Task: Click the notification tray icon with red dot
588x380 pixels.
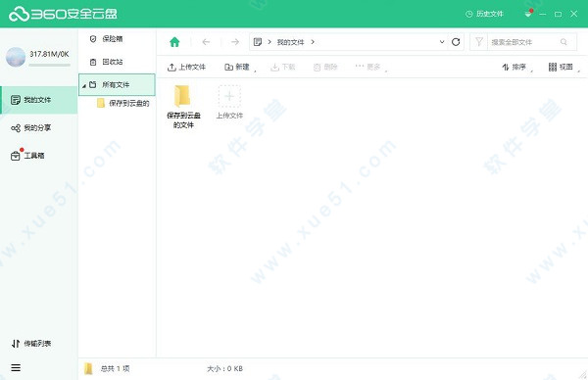Action: point(528,14)
